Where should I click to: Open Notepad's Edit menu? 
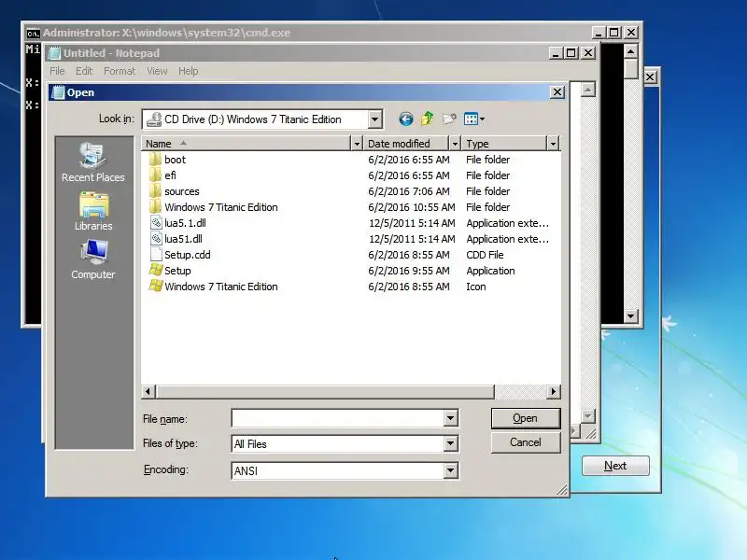[84, 71]
